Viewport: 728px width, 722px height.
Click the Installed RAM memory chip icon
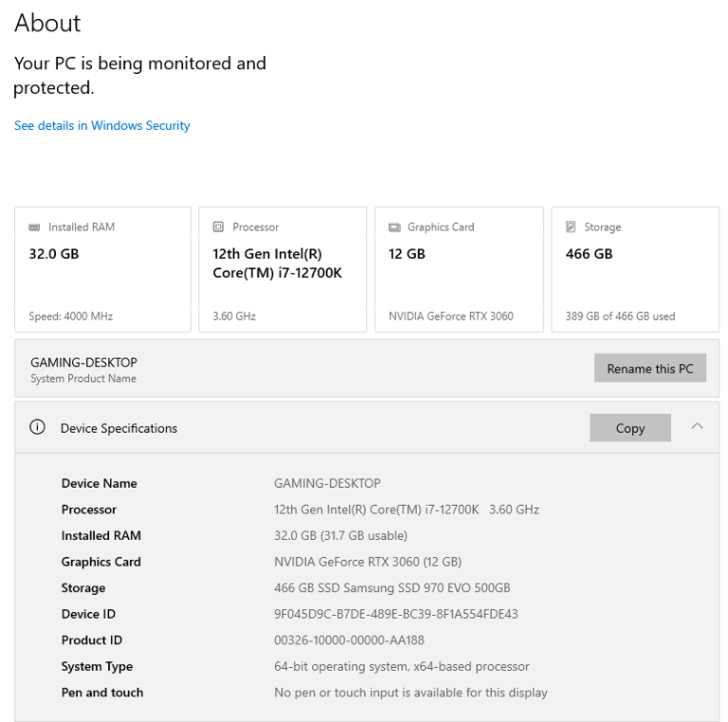(34, 227)
